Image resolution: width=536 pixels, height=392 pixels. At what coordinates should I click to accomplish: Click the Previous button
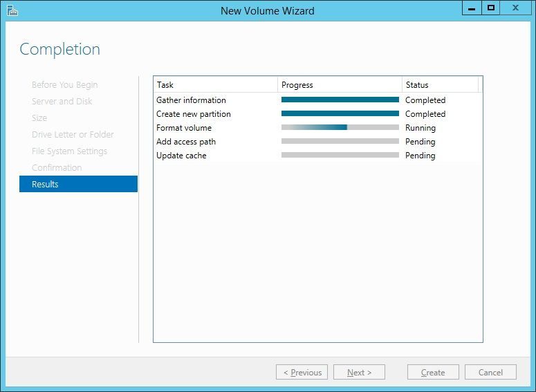pyautogui.click(x=302, y=372)
